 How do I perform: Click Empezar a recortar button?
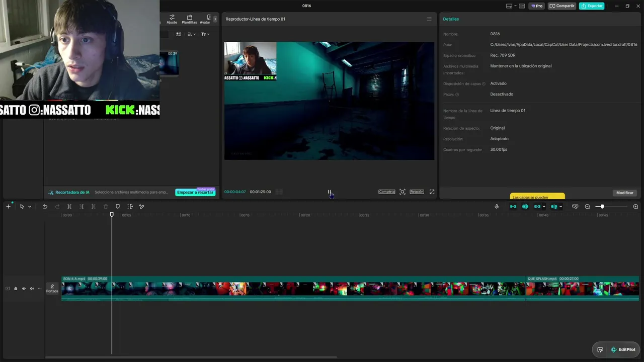(x=195, y=192)
